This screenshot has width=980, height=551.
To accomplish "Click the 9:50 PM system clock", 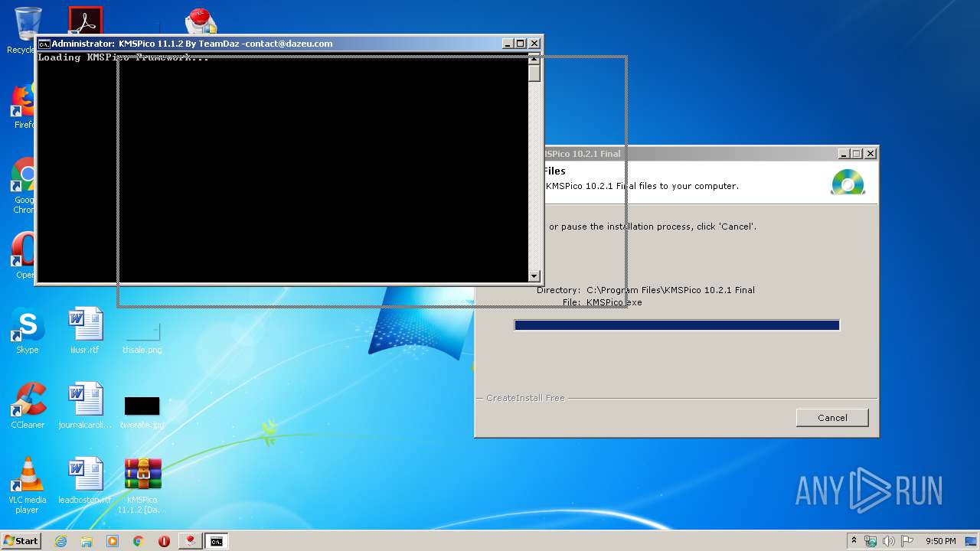I will click(941, 541).
